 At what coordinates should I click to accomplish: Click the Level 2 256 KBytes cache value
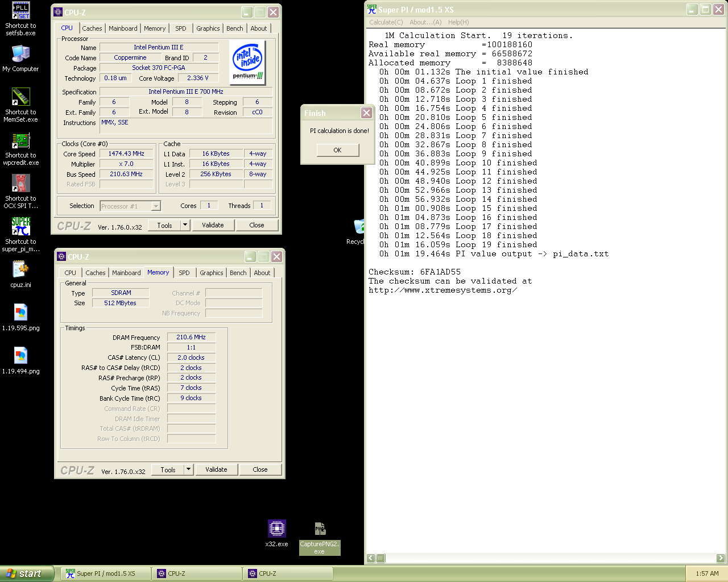click(x=216, y=174)
